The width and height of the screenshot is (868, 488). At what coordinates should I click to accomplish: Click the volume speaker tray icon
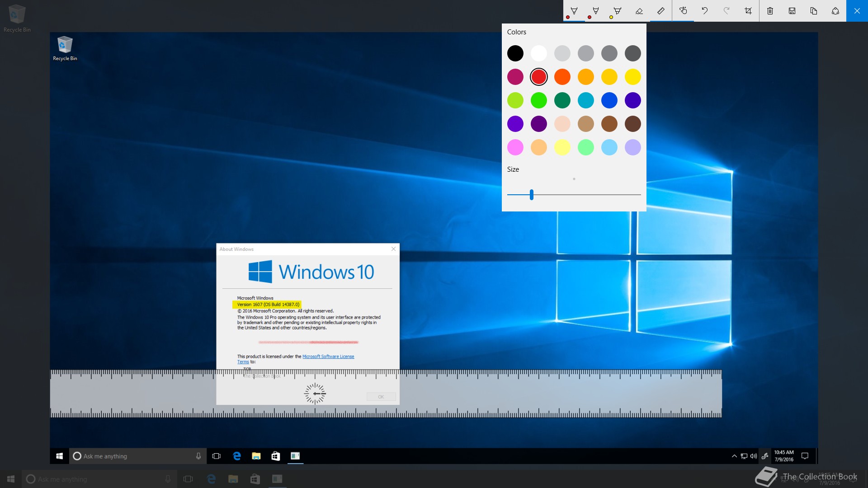pyautogui.click(x=754, y=456)
